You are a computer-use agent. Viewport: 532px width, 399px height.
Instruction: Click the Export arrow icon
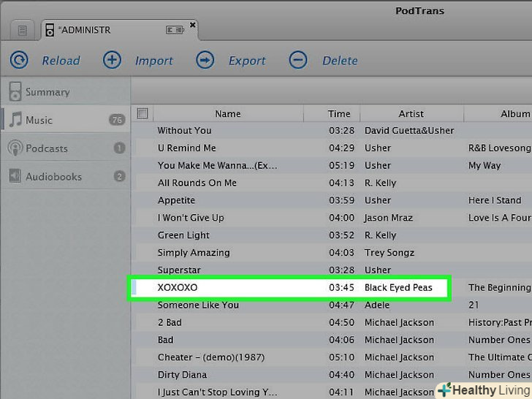205,60
